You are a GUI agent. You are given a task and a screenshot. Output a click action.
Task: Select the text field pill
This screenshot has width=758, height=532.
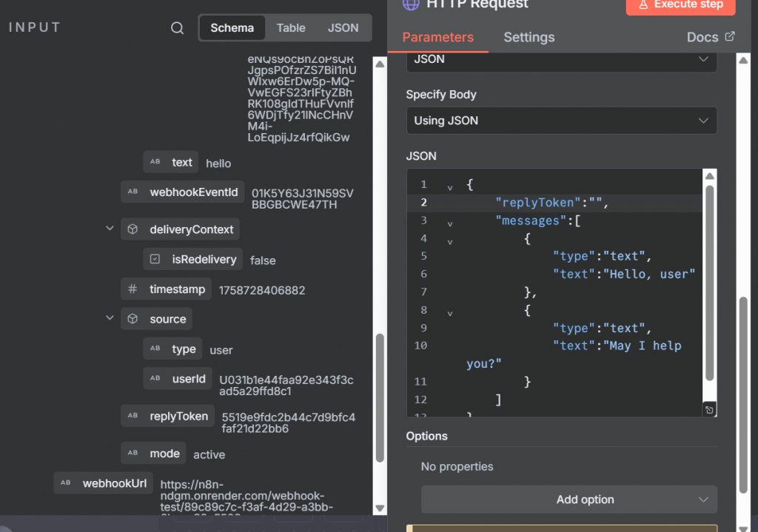tap(171, 162)
